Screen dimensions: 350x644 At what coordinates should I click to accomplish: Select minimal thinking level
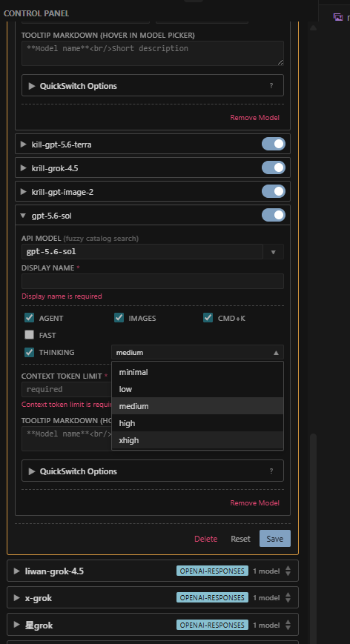(197, 372)
